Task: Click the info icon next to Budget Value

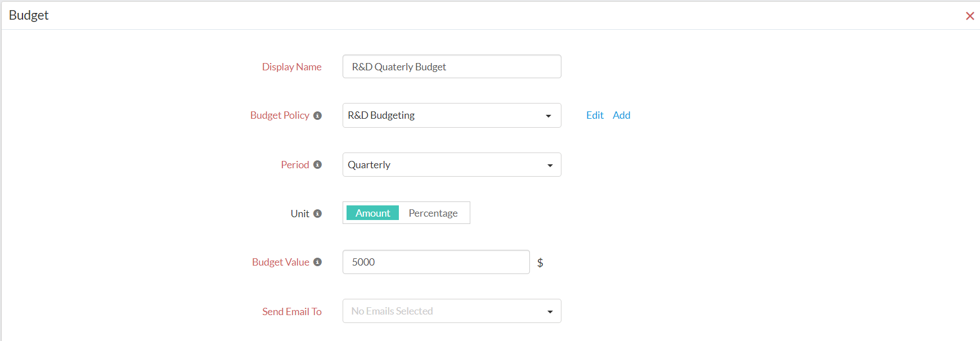Action: 318,262
